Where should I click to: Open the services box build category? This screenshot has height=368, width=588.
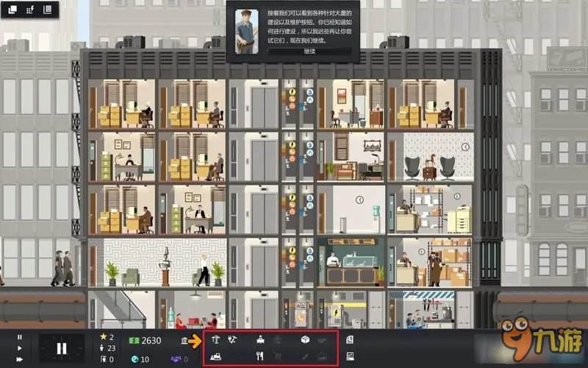305,340
